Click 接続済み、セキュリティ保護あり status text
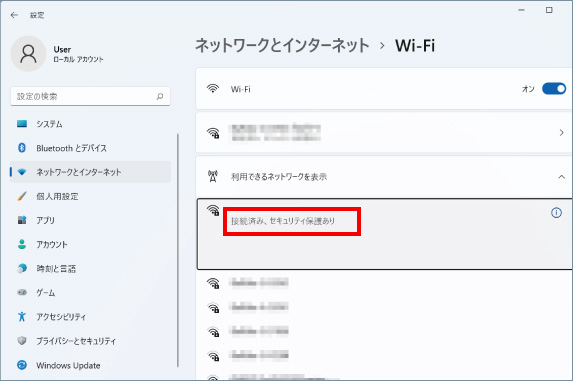The width and height of the screenshot is (573, 381). tap(283, 221)
